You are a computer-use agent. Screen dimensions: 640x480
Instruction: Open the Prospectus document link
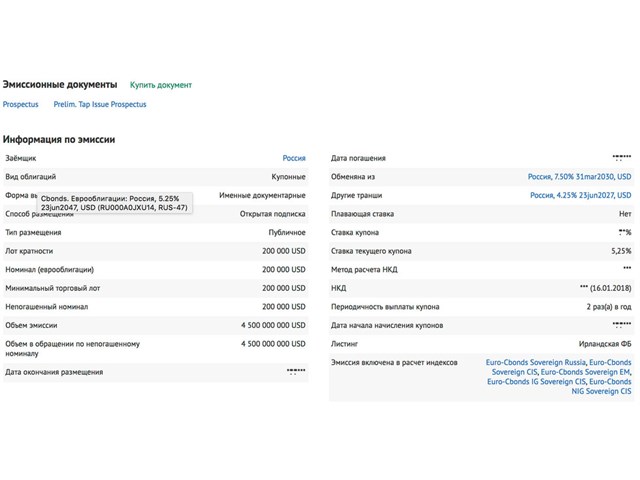click(20, 104)
